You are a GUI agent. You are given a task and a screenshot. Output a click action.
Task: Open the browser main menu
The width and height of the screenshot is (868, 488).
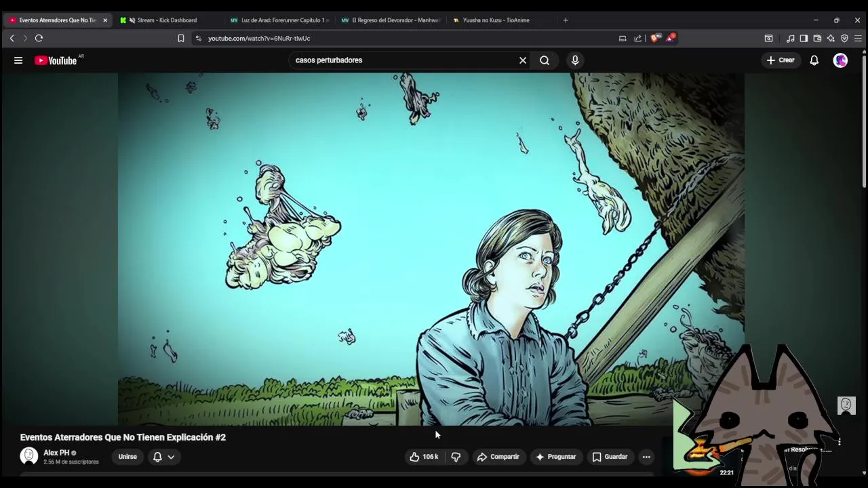click(x=858, y=39)
